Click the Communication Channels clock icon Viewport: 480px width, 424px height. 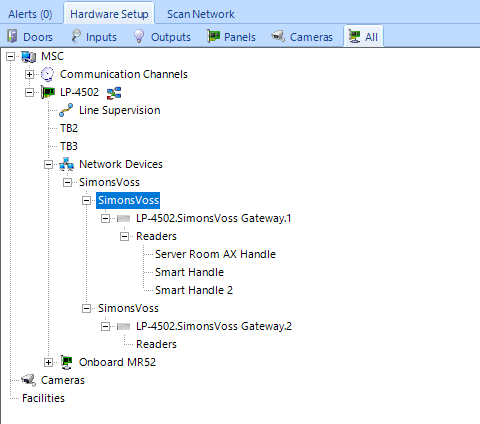pyautogui.click(x=47, y=74)
